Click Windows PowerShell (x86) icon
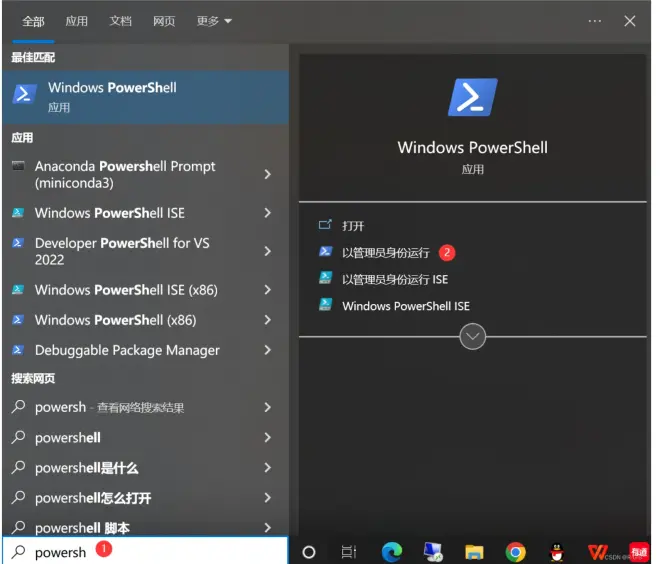This screenshot has height=564, width=660. (x=18, y=320)
